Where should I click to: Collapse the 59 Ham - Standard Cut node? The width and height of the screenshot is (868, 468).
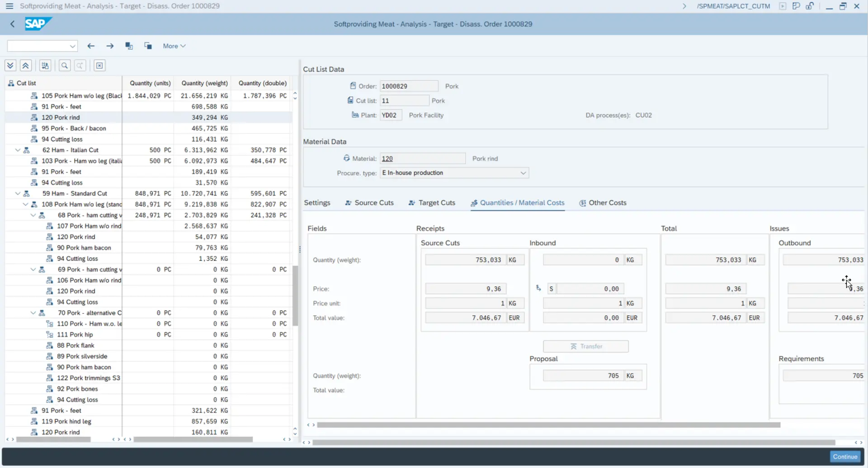(x=18, y=193)
